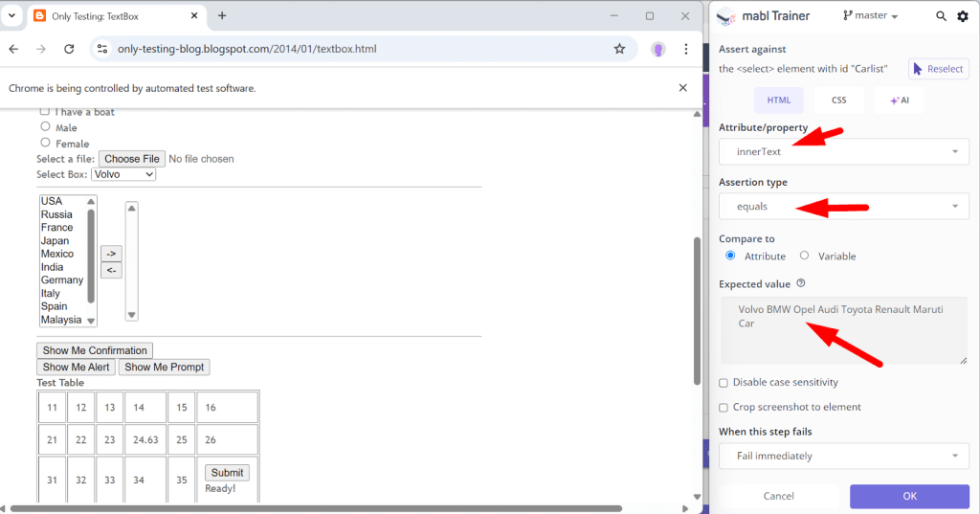The height and width of the screenshot is (514, 980).
Task: Open search in mabl Trainer
Action: click(x=941, y=16)
